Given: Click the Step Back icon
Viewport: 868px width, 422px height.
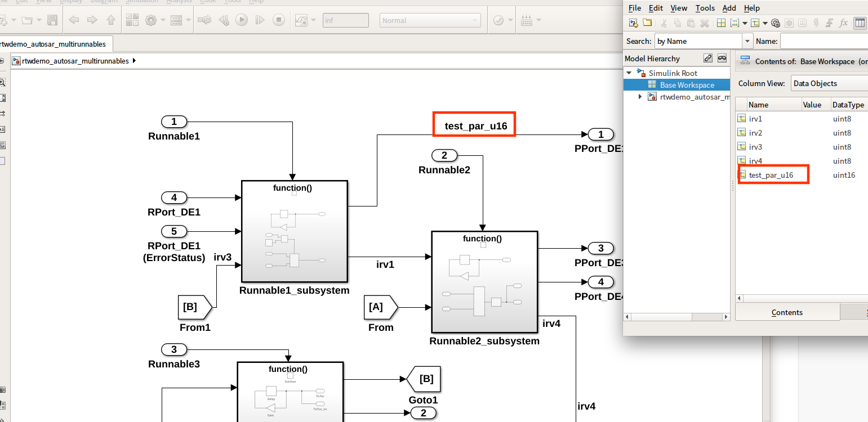Looking at the screenshot, I should [224, 20].
